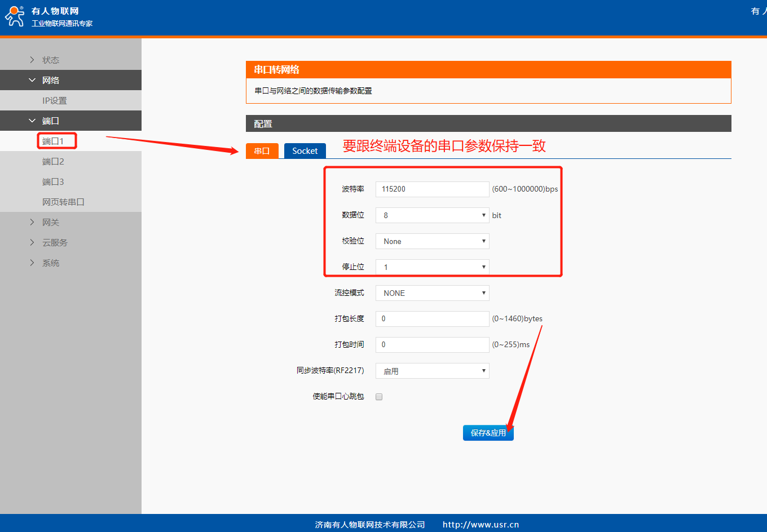Expand the 云服务 menu chevron

(x=32, y=242)
